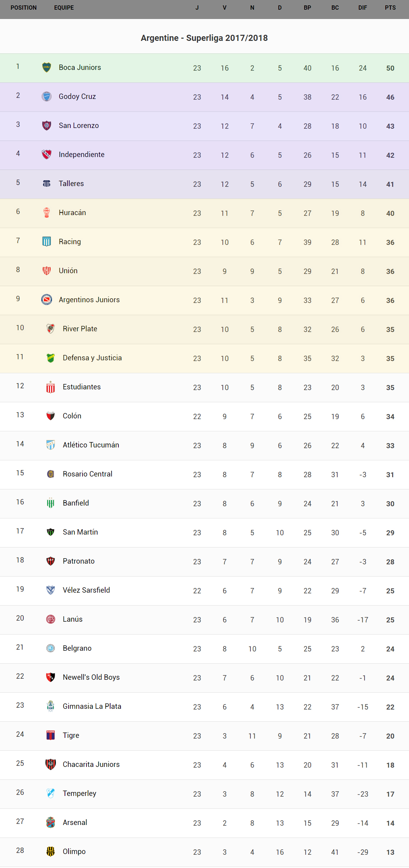
Task: Click the Independiente club badge
Action: click(x=47, y=155)
